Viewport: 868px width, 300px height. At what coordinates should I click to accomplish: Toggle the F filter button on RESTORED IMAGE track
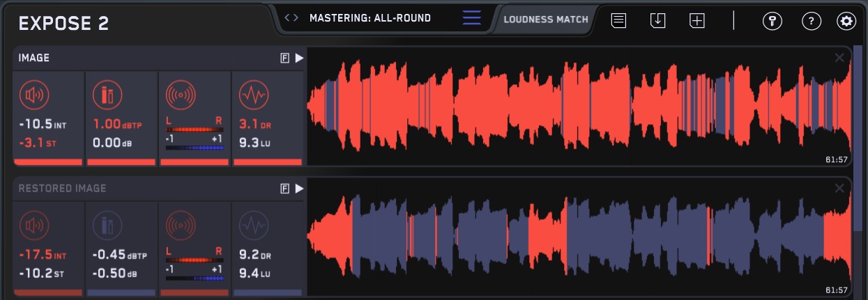284,189
